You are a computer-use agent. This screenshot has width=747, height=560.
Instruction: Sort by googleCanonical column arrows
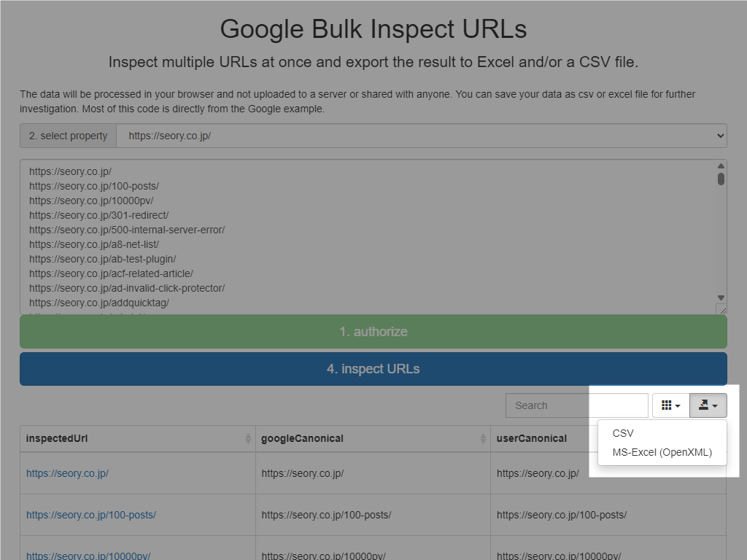click(483, 438)
